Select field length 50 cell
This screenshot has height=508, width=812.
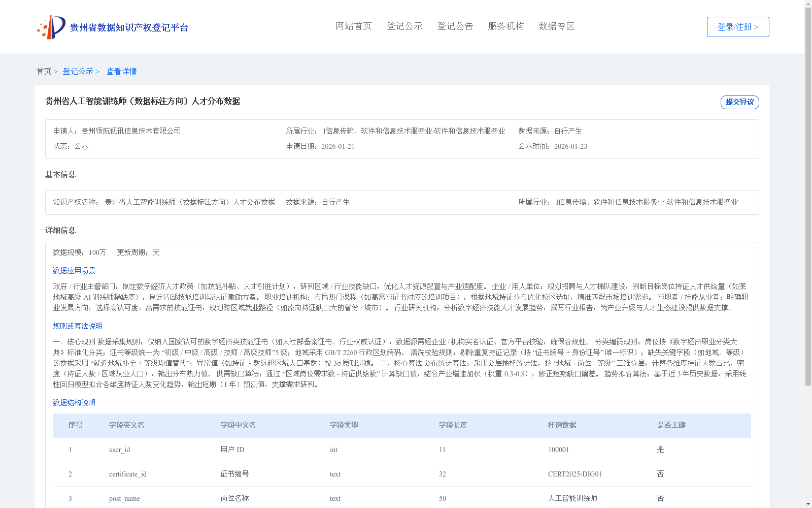[443, 498]
